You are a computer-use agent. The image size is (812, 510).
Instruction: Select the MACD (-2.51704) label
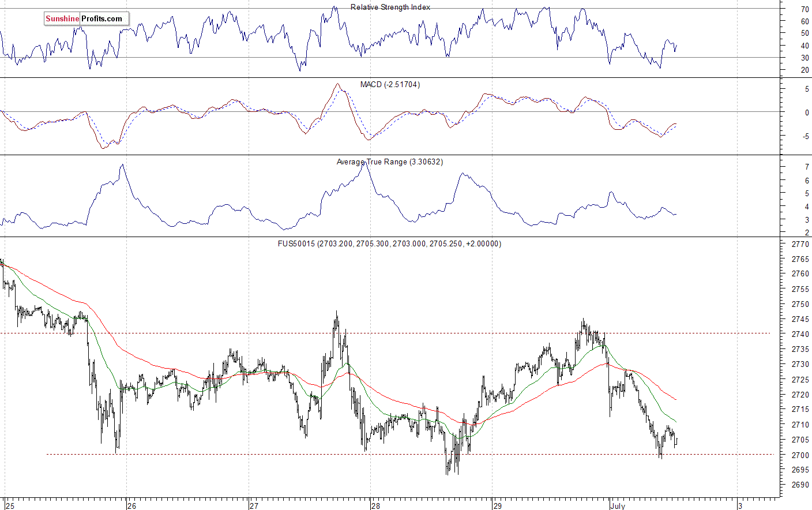tap(390, 85)
